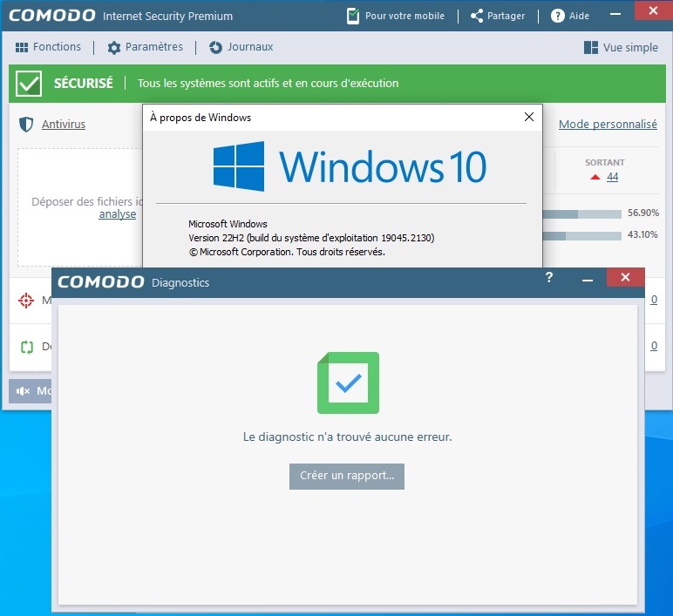Open the Antivirus link
Image resolution: width=673 pixels, height=616 pixels.
(x=64, y=124)
